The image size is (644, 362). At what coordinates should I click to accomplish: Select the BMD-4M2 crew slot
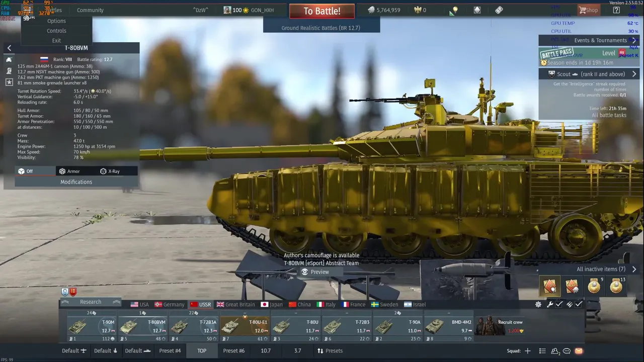click(x=449, y=326)
